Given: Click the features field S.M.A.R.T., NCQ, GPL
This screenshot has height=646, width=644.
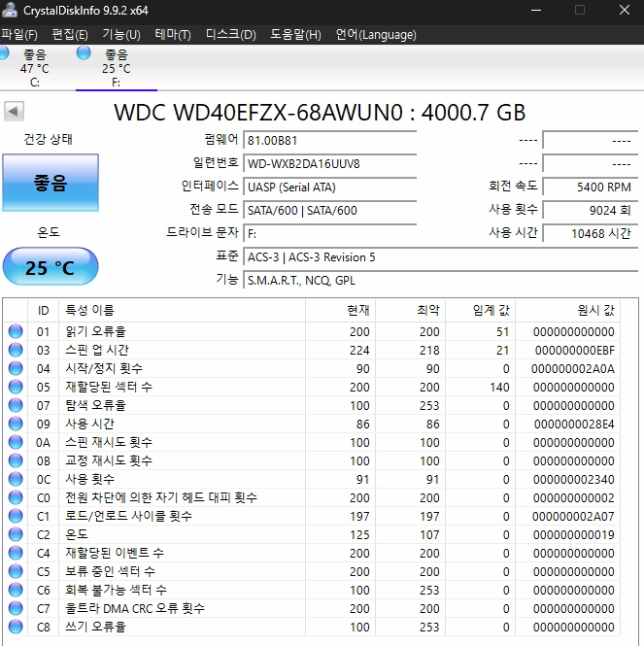Looking at the screenshot, I should pyautogui.click(x=440, y=281).
